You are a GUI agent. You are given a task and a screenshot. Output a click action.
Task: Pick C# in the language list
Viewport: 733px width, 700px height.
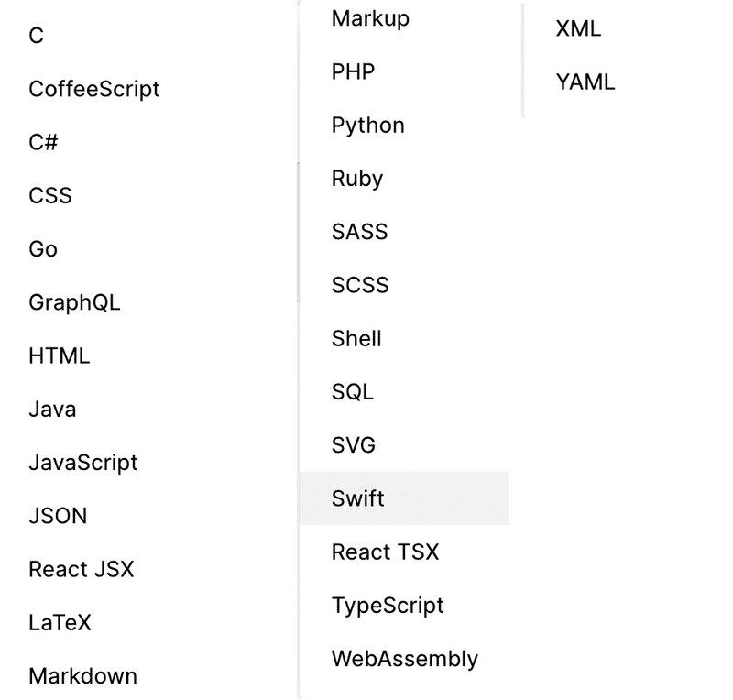pyautogui.click(x=43, y=142)
